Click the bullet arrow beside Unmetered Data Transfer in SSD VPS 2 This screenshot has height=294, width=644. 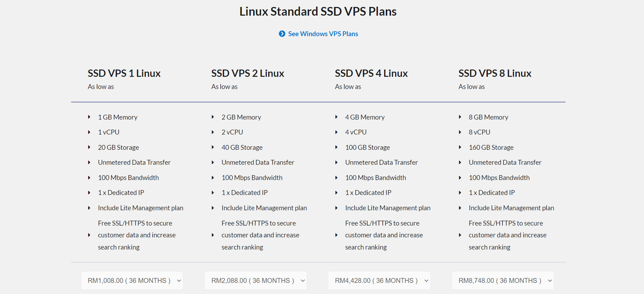click(213, 162)
